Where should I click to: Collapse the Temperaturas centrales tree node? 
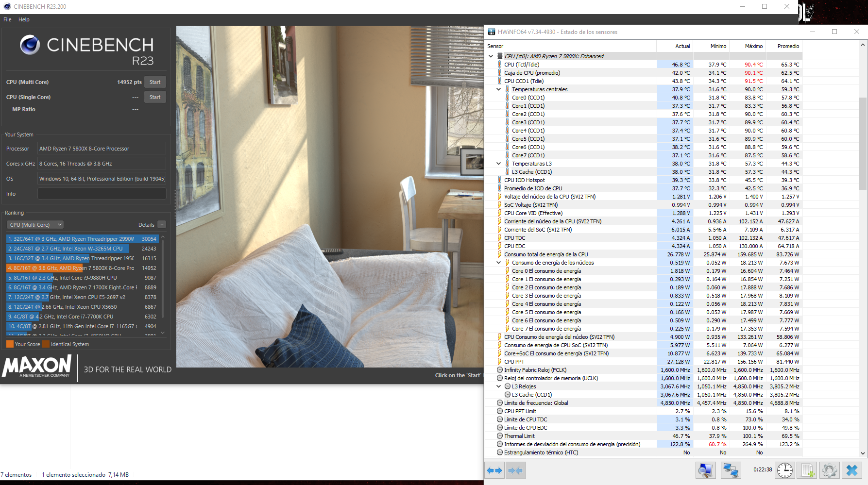pyautogui.click(x=498, y=89)
